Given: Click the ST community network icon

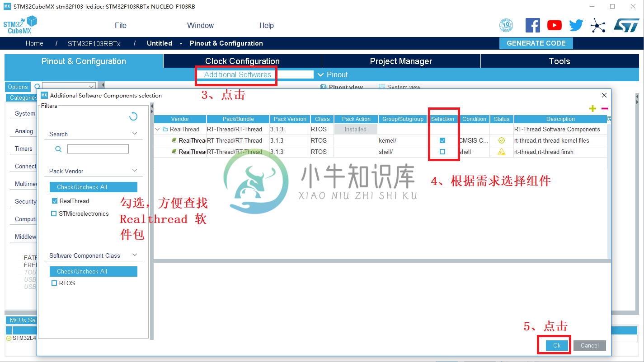Looking at the screenshot, I should tap(598, 25).
